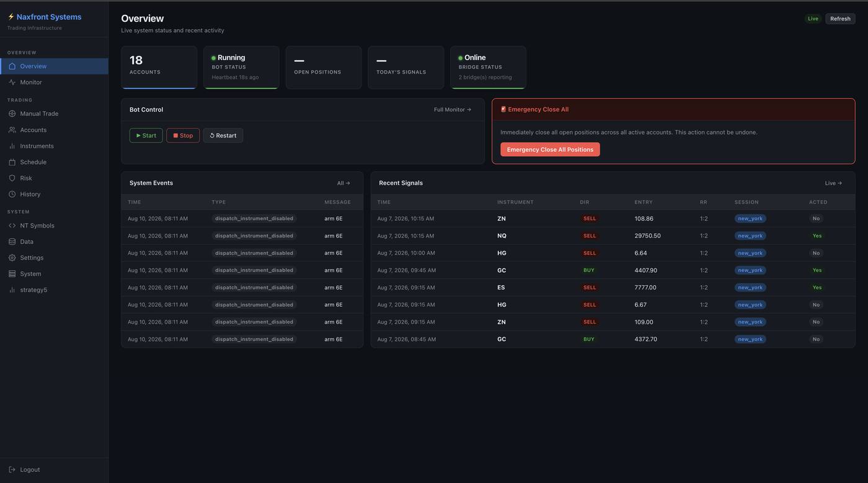This screenshot has height=483, width=868.
Task: Click the Stop bot button
Action: (x=183, y=136)
